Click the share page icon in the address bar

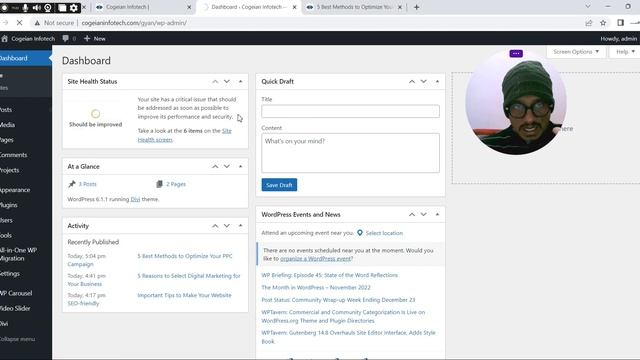589,23
